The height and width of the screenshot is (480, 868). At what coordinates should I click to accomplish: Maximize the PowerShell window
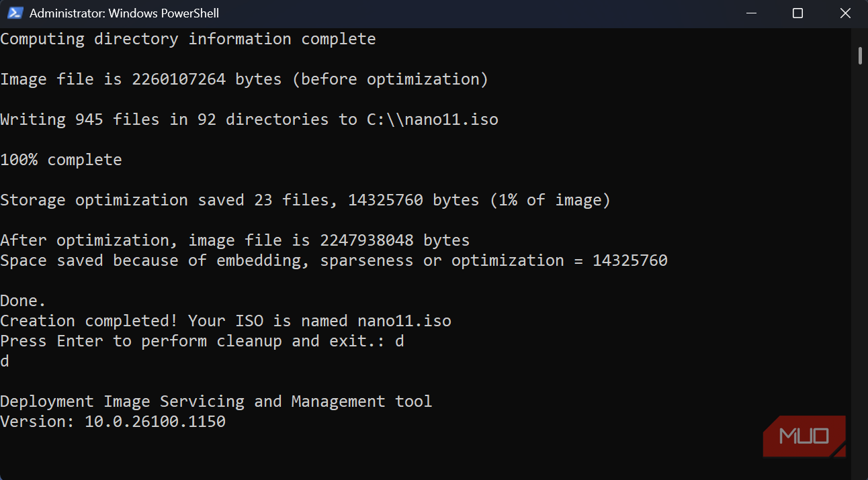click(x=797, y=13)
